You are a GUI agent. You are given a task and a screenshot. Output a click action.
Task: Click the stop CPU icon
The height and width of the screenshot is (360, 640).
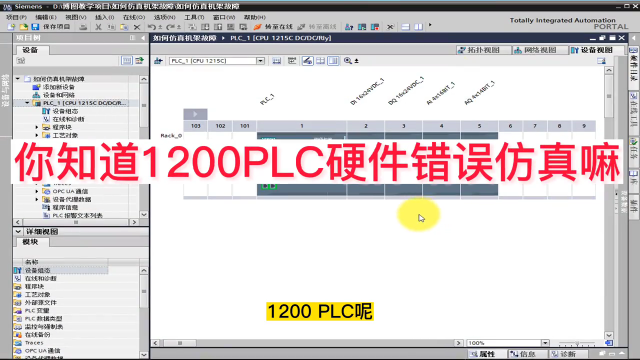point(375,27)
